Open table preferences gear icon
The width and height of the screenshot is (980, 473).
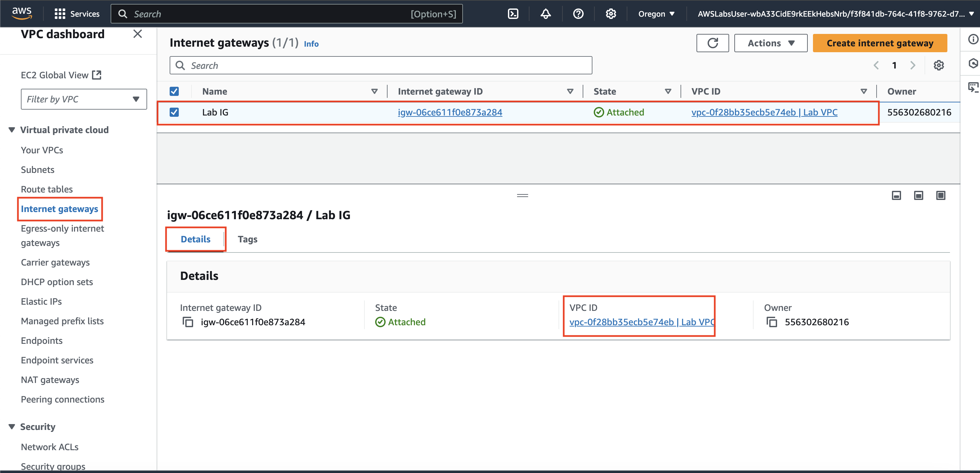point(938,66)
